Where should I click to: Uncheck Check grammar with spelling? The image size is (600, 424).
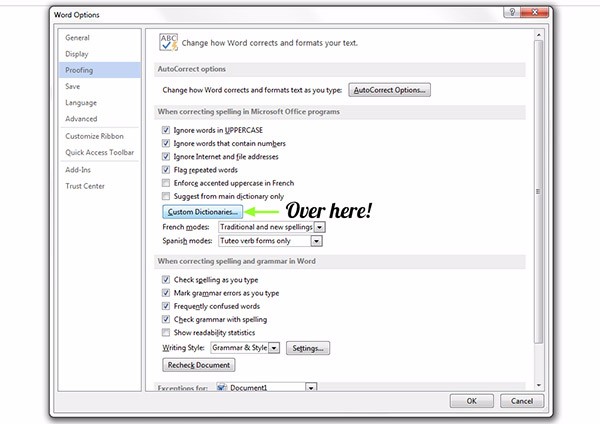point(166,319)
